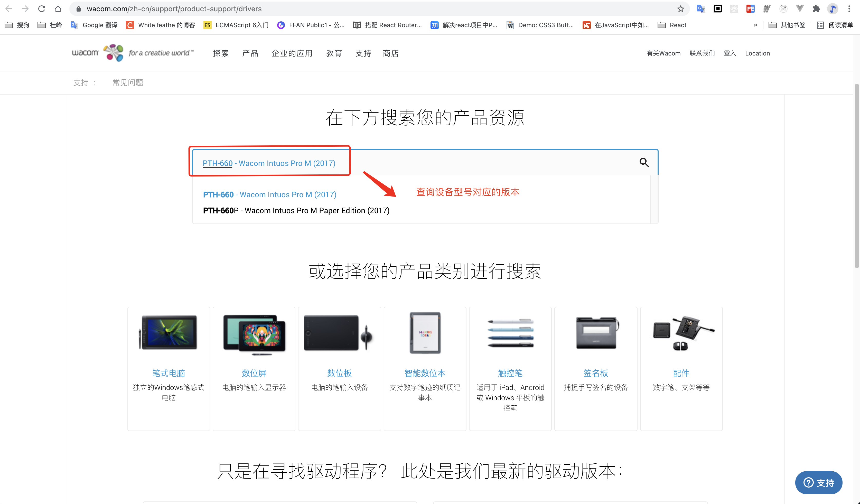Viewport: 860px width, 504px height.
Task: Click the browser forward arrow
Action: tap(25, 9)
